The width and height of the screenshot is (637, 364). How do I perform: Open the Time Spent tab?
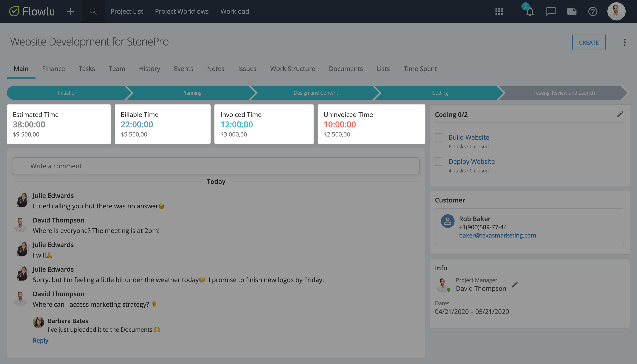(x=420, y=68)
